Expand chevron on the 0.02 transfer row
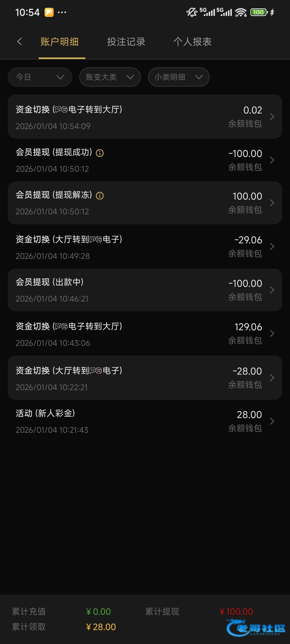The height and width of the screenshot is (644, 290). tap(272, 117)
